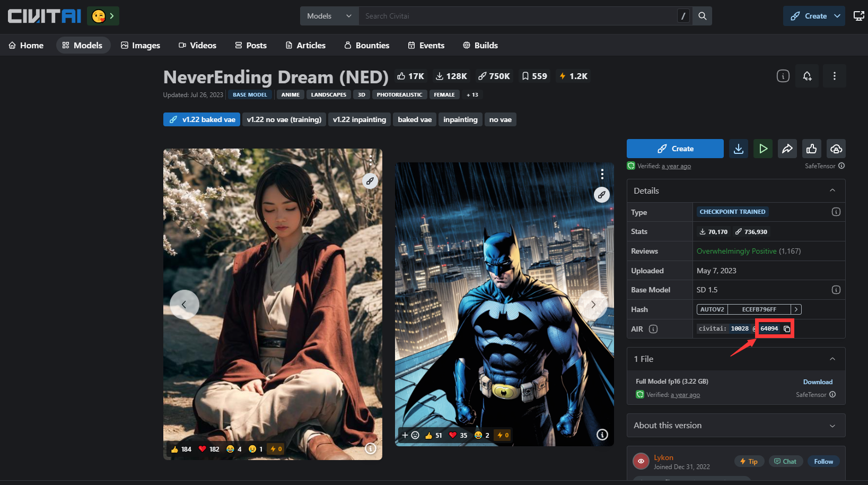868x485 pixels.
Task: Open the Images navigation tab
Action: point(141,45)
